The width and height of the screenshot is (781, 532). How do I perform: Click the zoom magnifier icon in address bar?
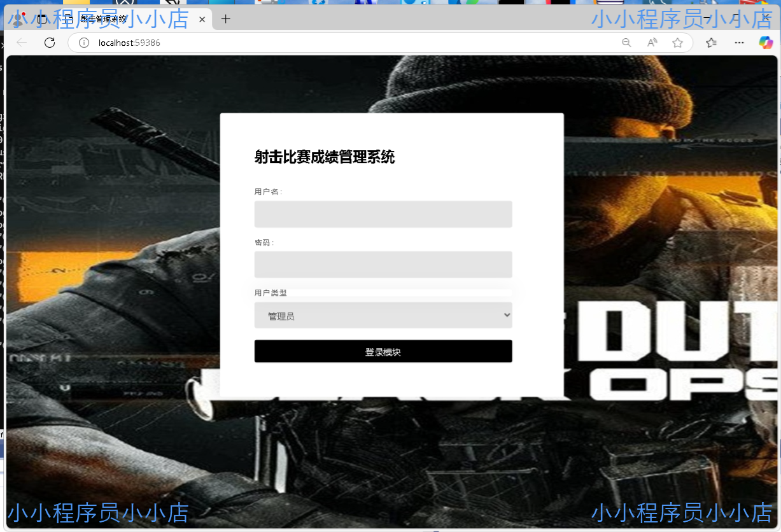point(626,43)
